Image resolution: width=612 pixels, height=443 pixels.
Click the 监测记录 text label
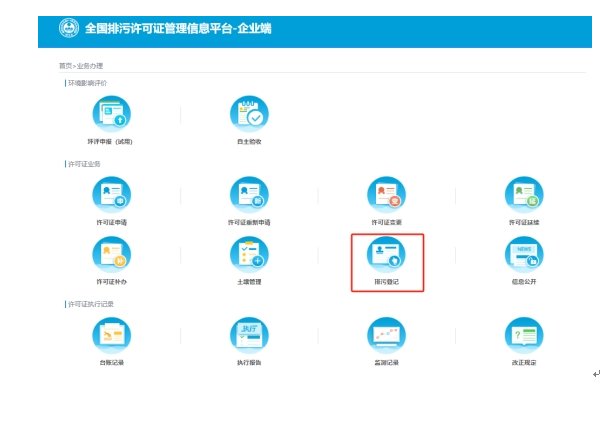coord(386,363)
